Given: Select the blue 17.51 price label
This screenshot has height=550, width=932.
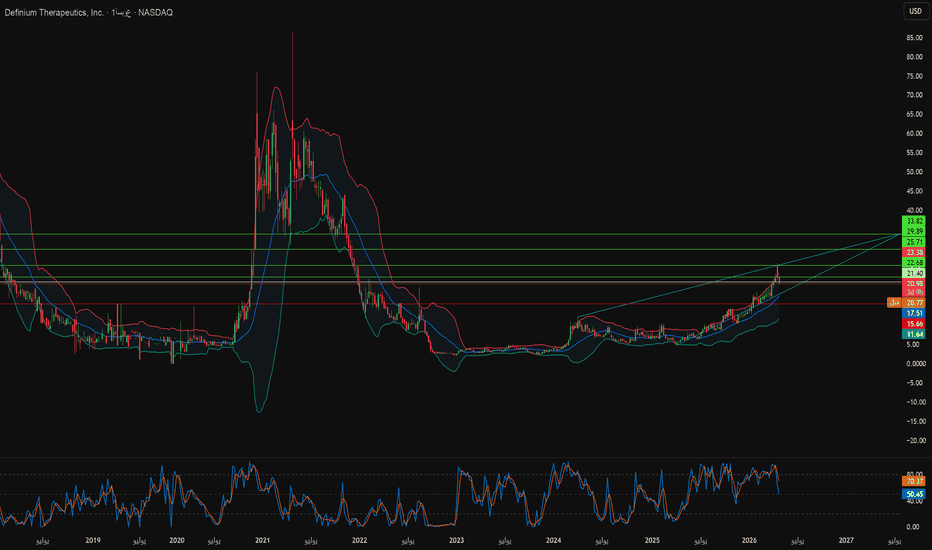Looking at the screenshot, I should point(914,313).
